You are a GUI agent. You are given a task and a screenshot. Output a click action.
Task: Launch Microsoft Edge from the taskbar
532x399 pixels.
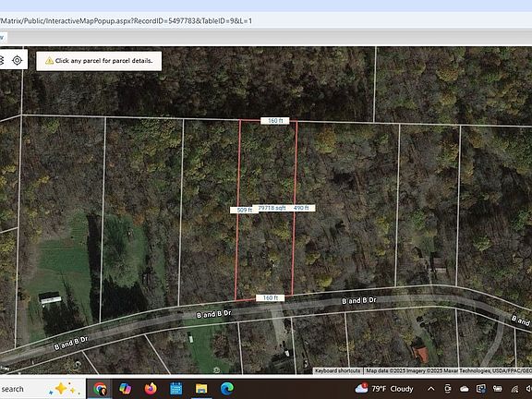coord(226,389)
